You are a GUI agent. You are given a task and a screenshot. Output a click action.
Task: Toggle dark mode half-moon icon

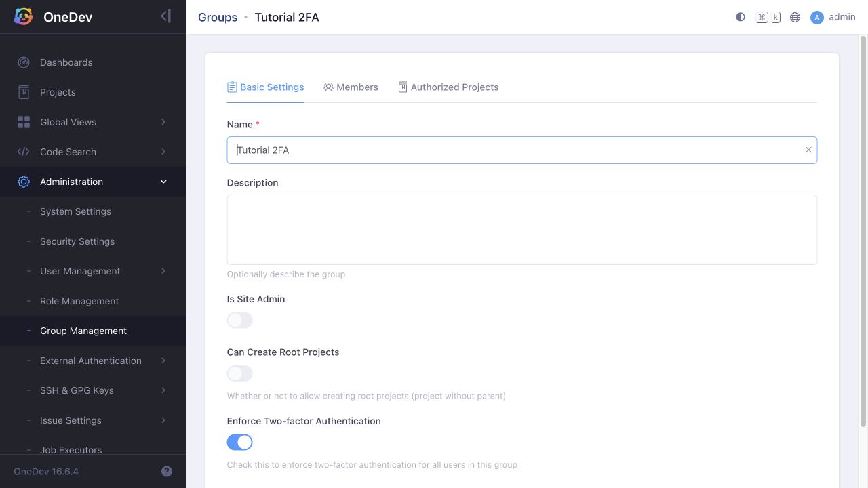click(x=741, y=17)
